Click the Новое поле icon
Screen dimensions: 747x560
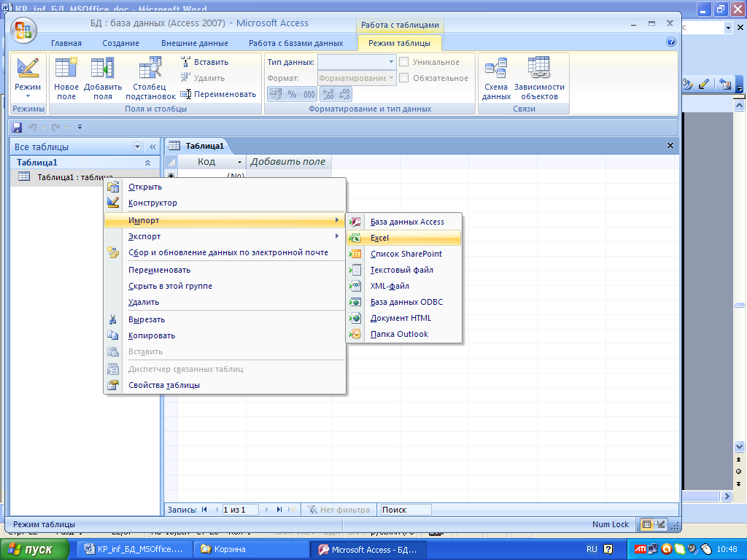[x=66, y=77]
